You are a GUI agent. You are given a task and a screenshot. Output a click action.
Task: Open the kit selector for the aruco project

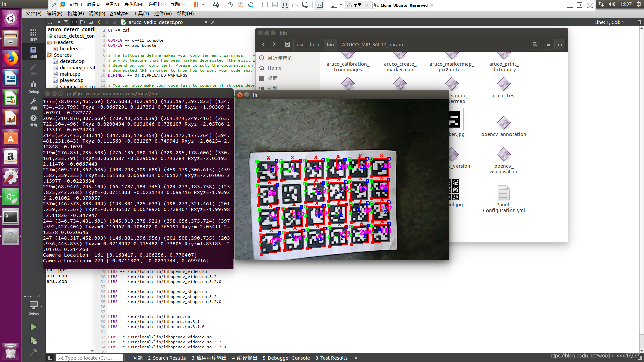point(33,306)
